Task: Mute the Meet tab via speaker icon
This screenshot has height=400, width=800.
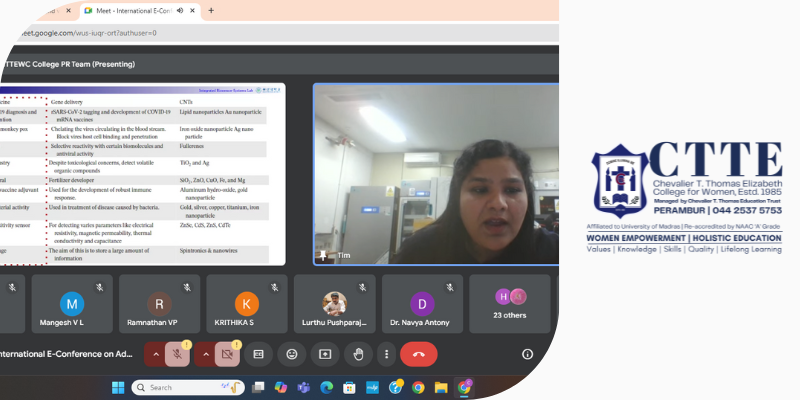Action: point(180,11)
